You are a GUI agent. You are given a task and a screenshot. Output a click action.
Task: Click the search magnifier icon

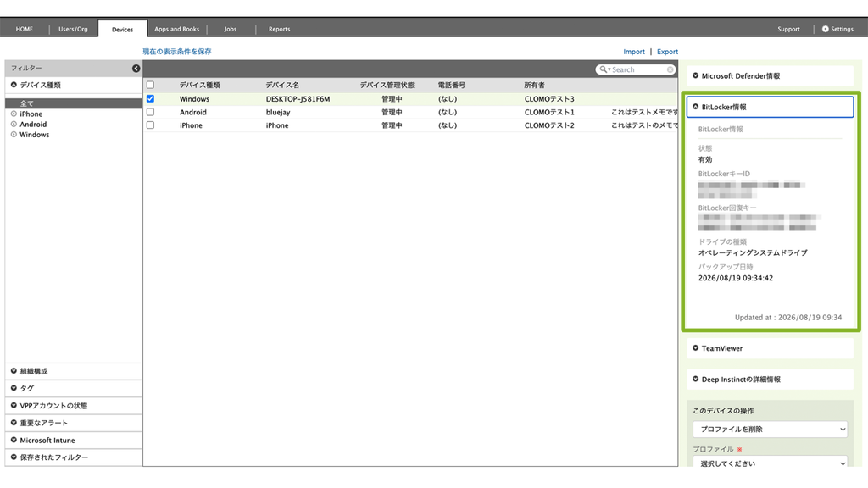click(x=604, y=69)
